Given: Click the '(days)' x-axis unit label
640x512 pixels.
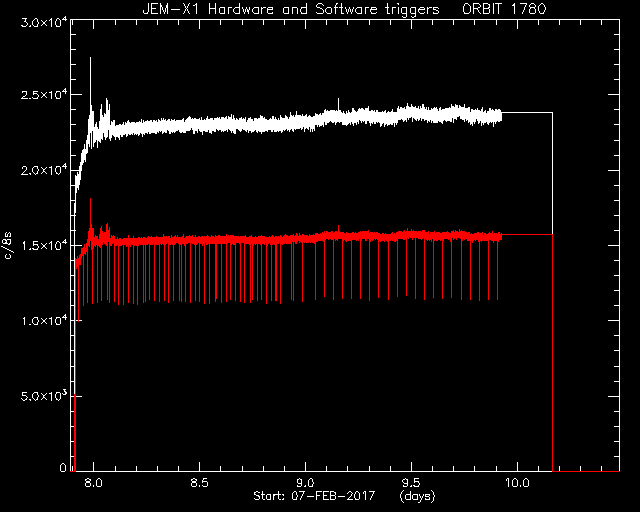Looking at the screenshot, I should click(417, 496).
